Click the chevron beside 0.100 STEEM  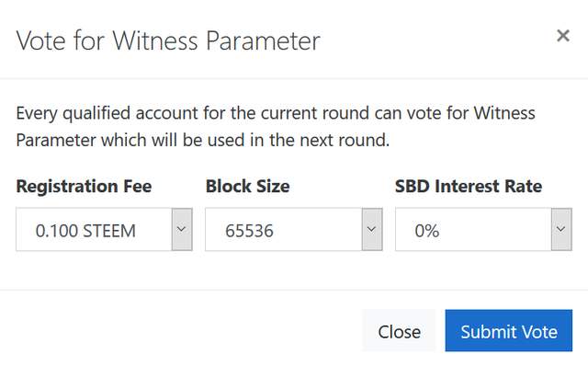[182, 229]
